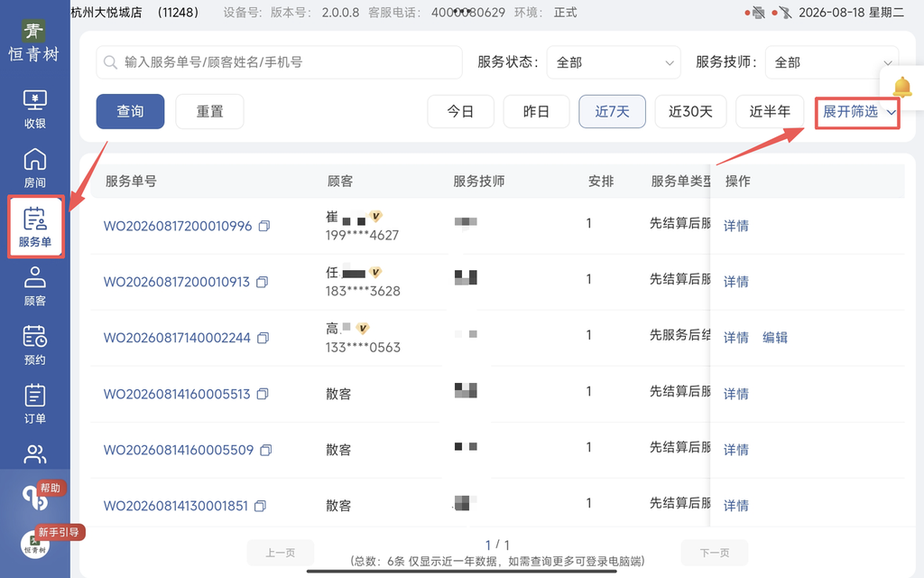View 详情 for order ending 0996
924x578 pixels.
point(736,226)
